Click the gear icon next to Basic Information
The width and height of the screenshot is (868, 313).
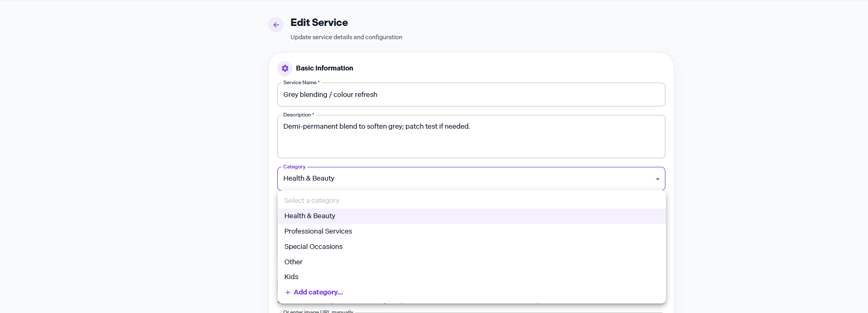point(285,68)
